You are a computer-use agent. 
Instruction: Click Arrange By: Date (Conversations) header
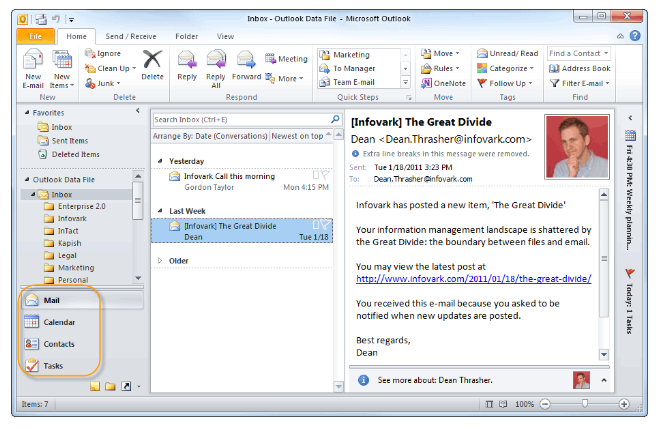[x=210, y=136]
